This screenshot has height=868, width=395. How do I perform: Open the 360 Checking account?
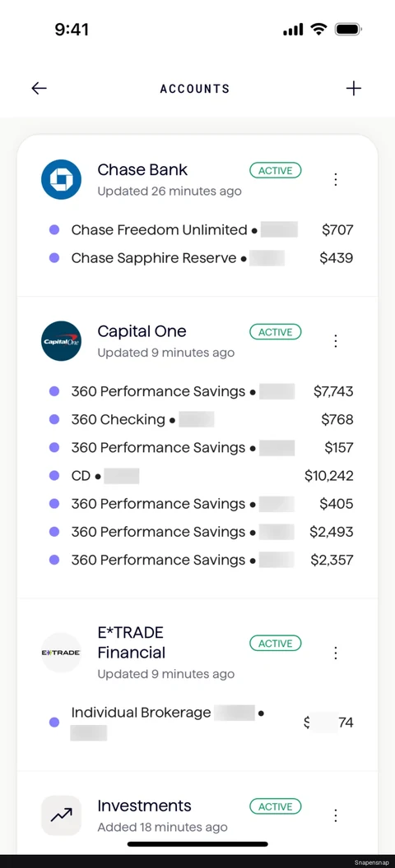[201, 419]
